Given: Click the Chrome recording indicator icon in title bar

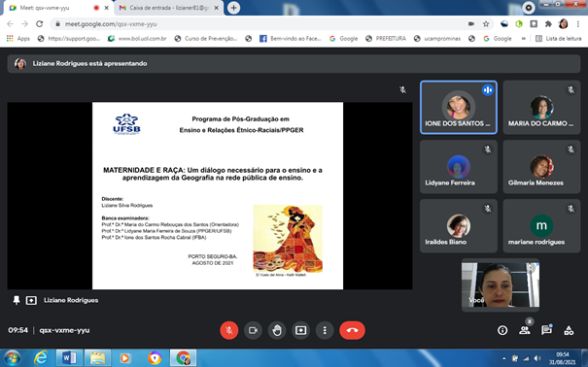Looking at the screenshot, I should point(529,8).
